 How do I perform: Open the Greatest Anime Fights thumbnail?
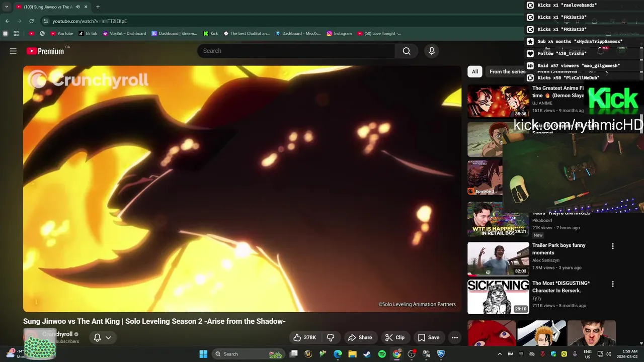coord(498,101)
